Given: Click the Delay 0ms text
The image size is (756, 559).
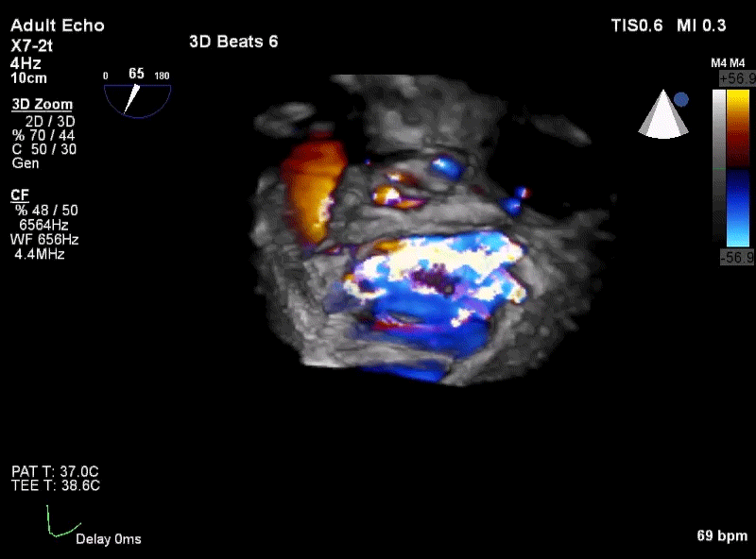Looking at the screenshot, I should [x=109, y=539].
